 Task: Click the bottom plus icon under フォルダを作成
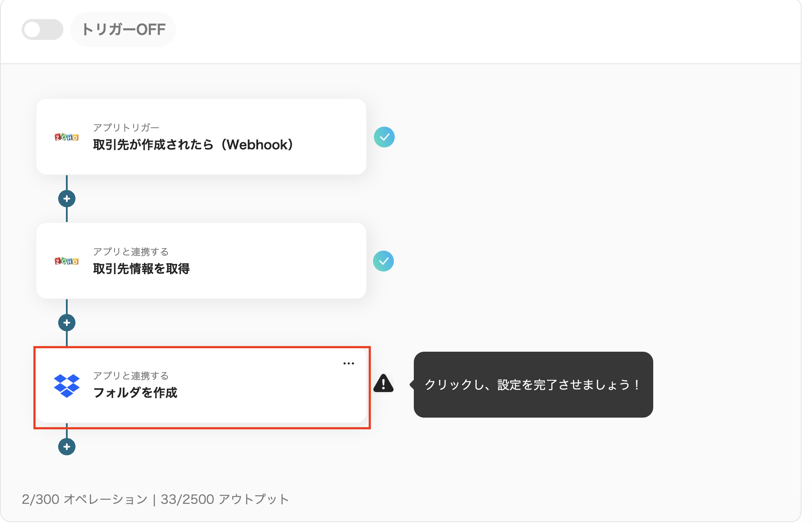(66, 446)
